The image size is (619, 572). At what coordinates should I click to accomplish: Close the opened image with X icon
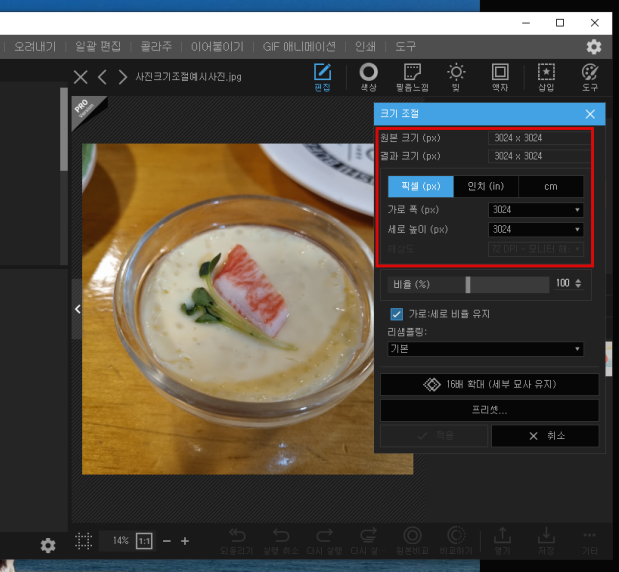[x=81, y=77]
